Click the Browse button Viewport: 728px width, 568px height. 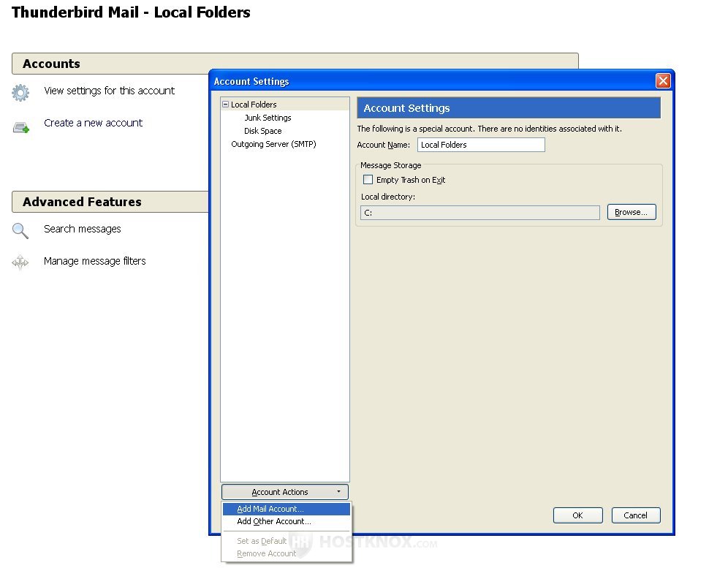pos(632,212)
